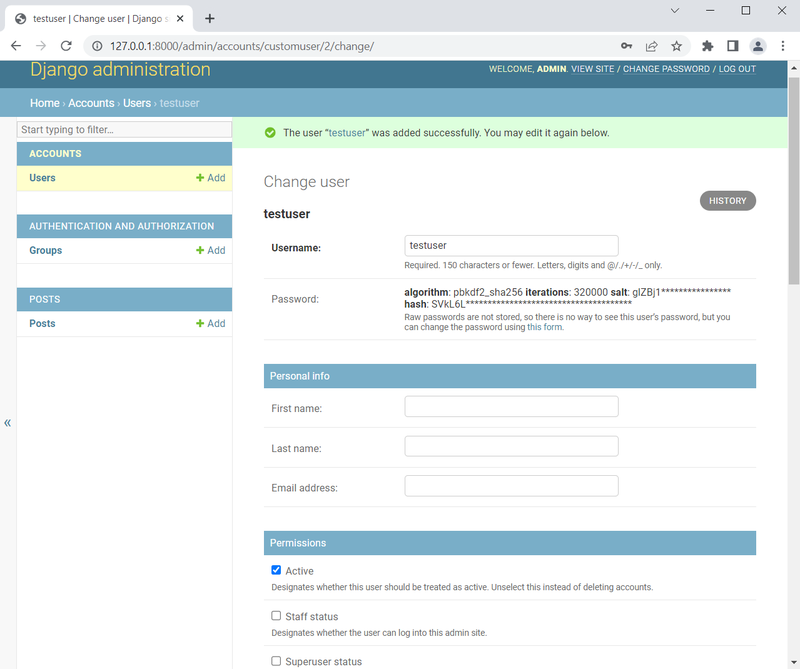Open the saved passwords key icon
The height and width of the screenshot is (669, 800).
point(627,46)
